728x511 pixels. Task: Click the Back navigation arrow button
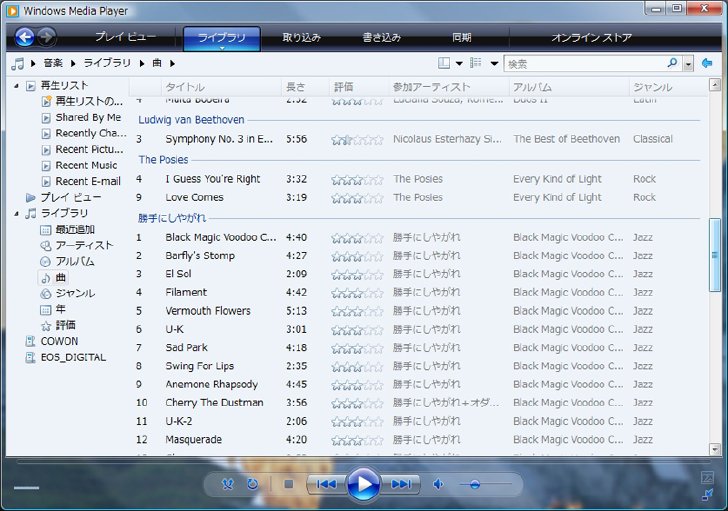coord(25,37)
